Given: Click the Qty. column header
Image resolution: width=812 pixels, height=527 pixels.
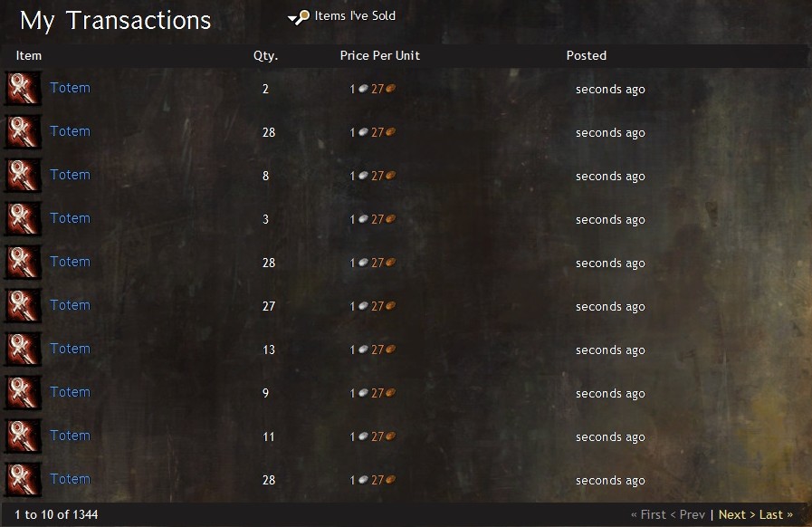Looking at the screenshot, I should point(265,56).
